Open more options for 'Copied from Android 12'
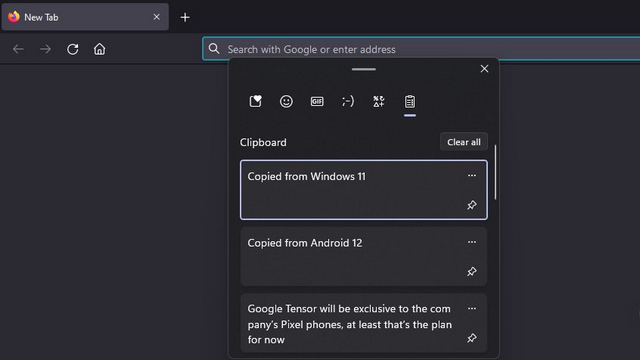Viewport: 640px width, 360px height. (472, 242)
